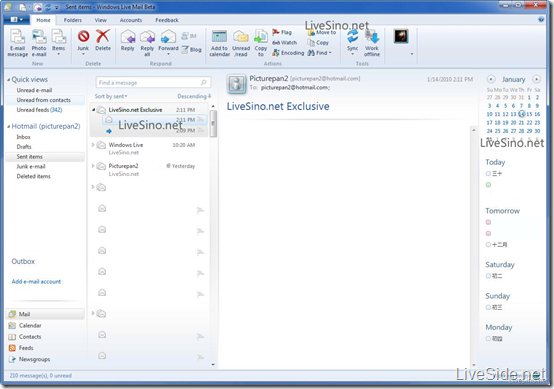Click the Sync button

352,42
